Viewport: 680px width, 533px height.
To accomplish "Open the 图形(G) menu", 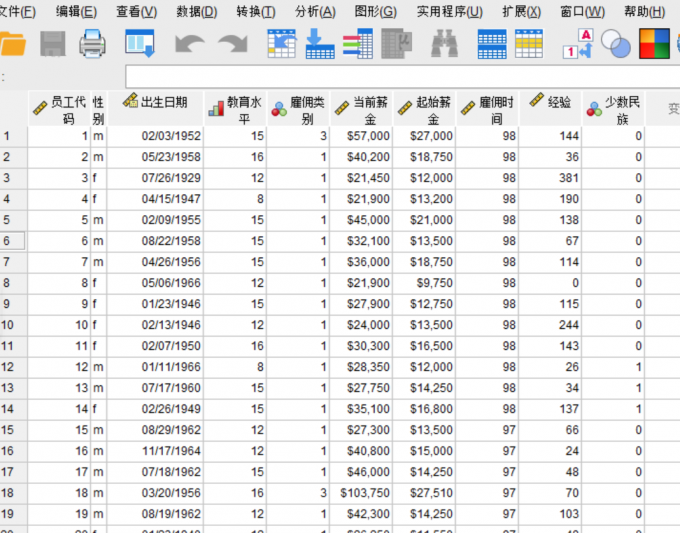I will [x=375, y=12].
